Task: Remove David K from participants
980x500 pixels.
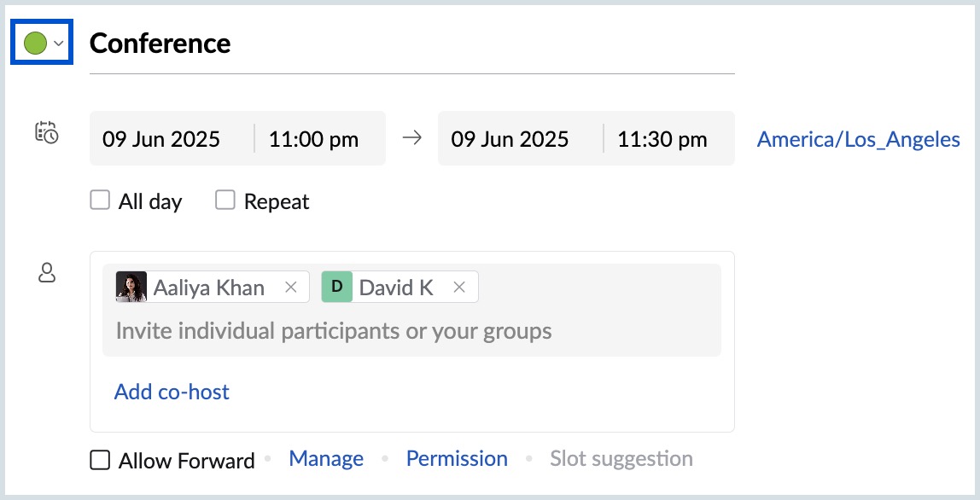Action: click(459, 287)
